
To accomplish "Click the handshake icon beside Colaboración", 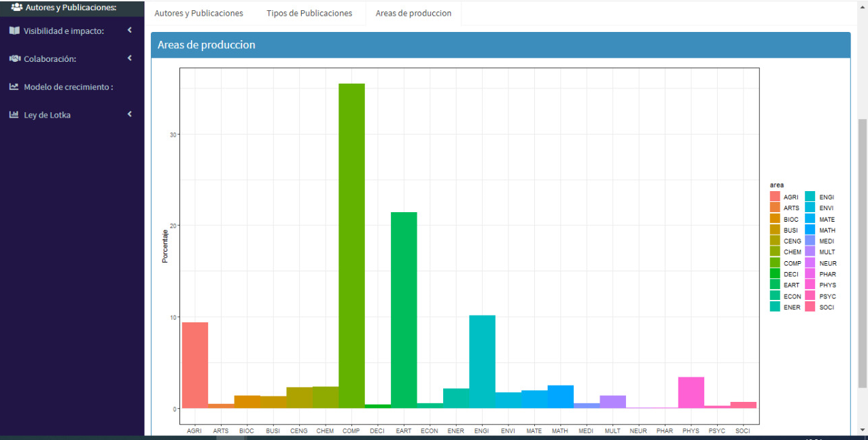I will click(14, 58).
